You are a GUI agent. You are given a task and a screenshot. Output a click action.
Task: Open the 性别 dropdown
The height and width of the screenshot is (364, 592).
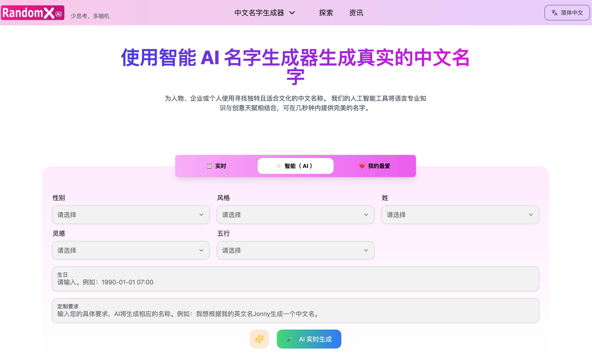point(131,214)
